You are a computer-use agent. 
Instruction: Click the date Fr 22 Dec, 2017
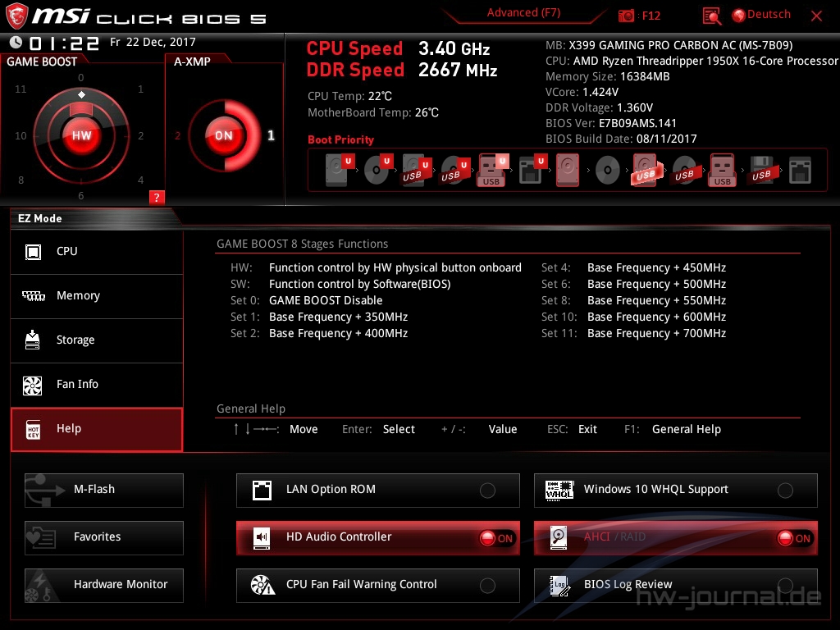pos(153,42)
